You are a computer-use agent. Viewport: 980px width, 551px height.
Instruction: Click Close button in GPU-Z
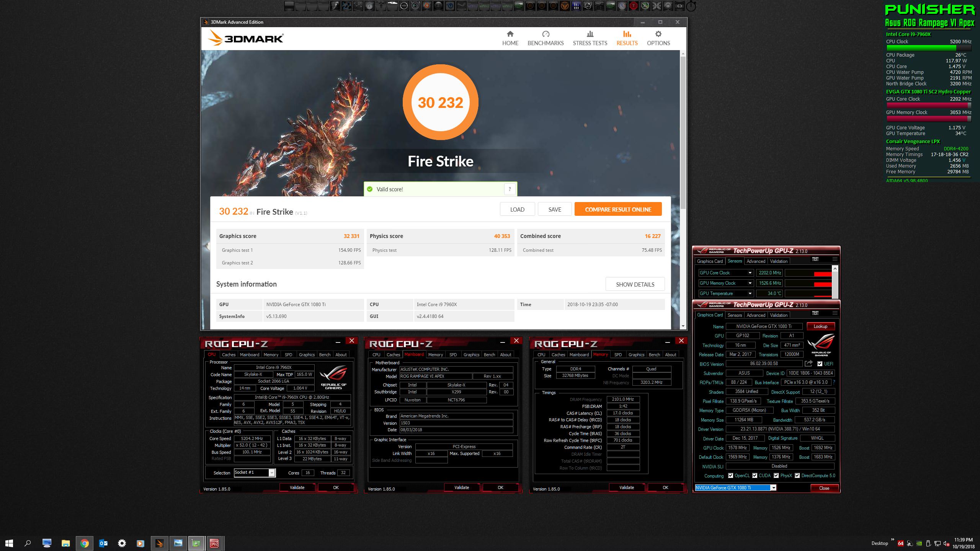[x=824, y=488]
